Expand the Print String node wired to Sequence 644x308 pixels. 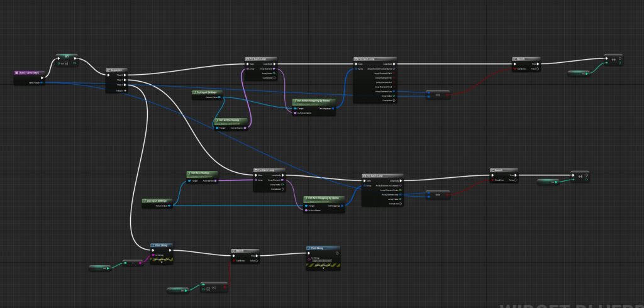pos(160,262)
